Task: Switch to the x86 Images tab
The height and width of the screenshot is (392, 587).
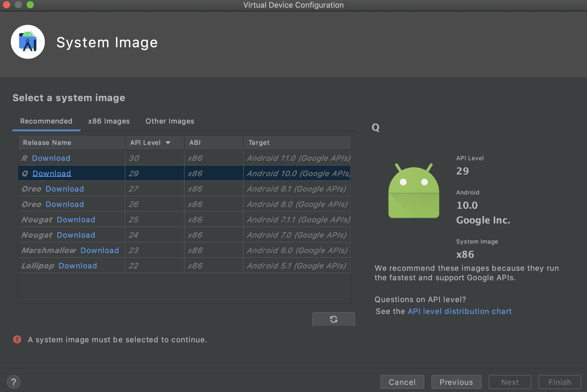Action: coord(109,121)
